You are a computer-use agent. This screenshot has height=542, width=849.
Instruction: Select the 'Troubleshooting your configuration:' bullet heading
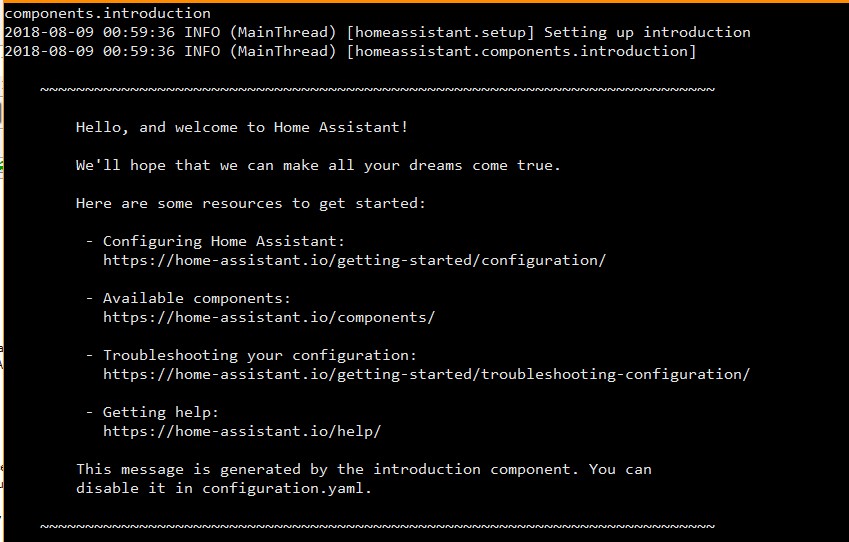pos(260,355)
